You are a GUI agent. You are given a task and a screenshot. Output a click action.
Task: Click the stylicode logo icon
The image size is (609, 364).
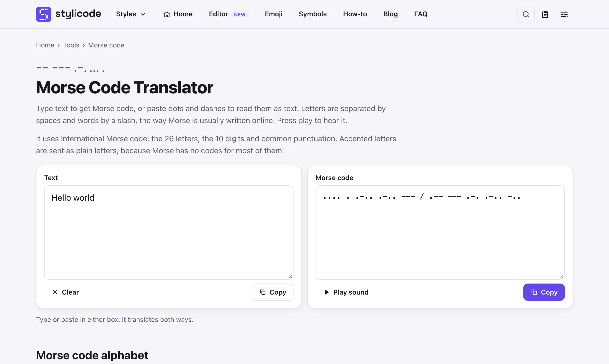pyautogui.click(x=43, y=14)
